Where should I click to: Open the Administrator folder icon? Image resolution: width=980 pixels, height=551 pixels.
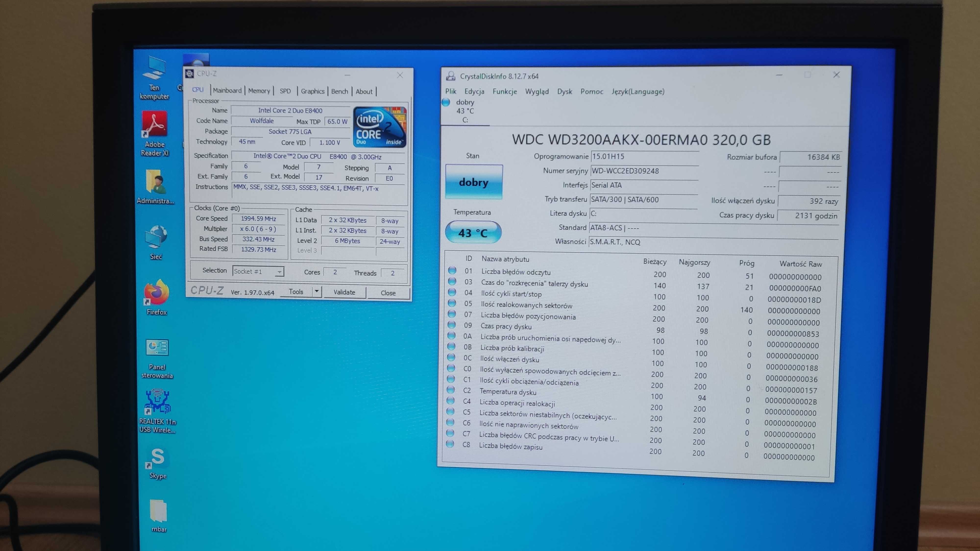pyautogui.click(x=155, y=186)
